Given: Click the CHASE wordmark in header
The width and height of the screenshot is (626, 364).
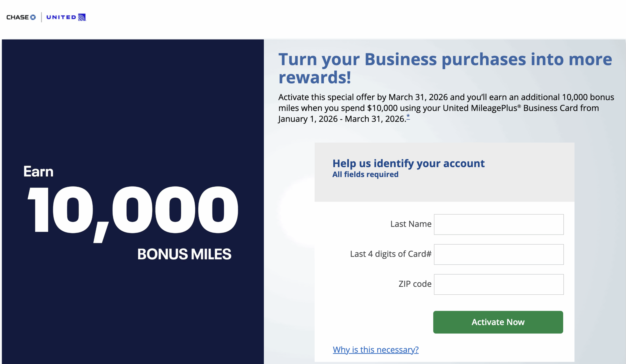Looking at the screenshot, I should click(17, 17).
